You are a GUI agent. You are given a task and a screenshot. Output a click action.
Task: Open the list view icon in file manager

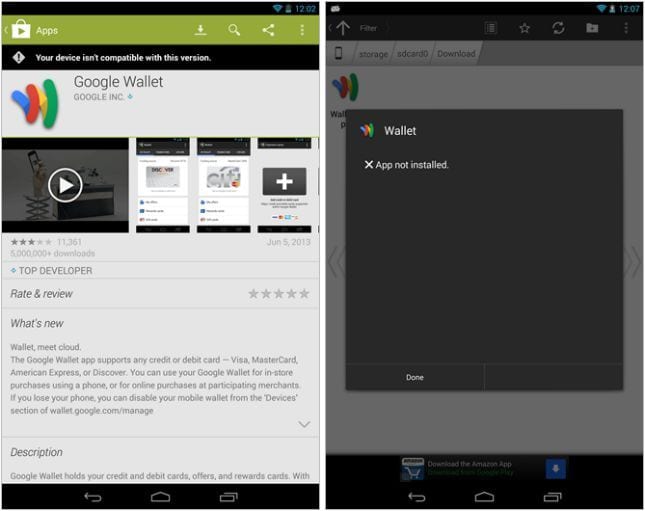point(490,28)
